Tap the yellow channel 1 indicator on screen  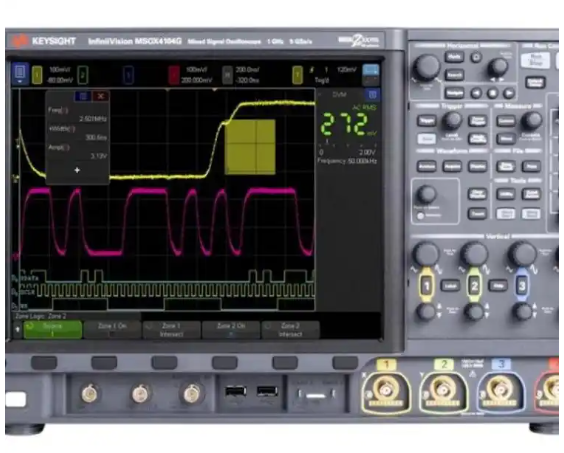pyautogui.click(x=37, y=75)
